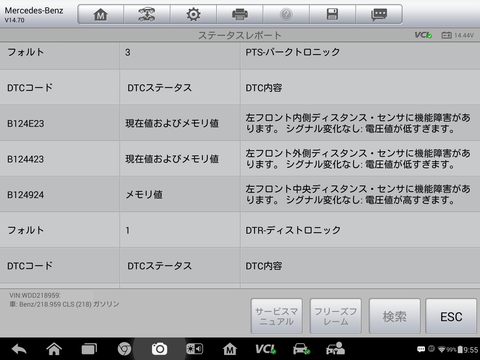Launch Chrome browser from bottom bar

point(124,349)
